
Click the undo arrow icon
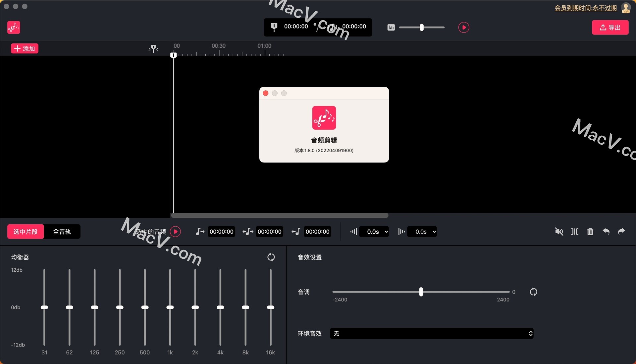[x=606, y=231]
